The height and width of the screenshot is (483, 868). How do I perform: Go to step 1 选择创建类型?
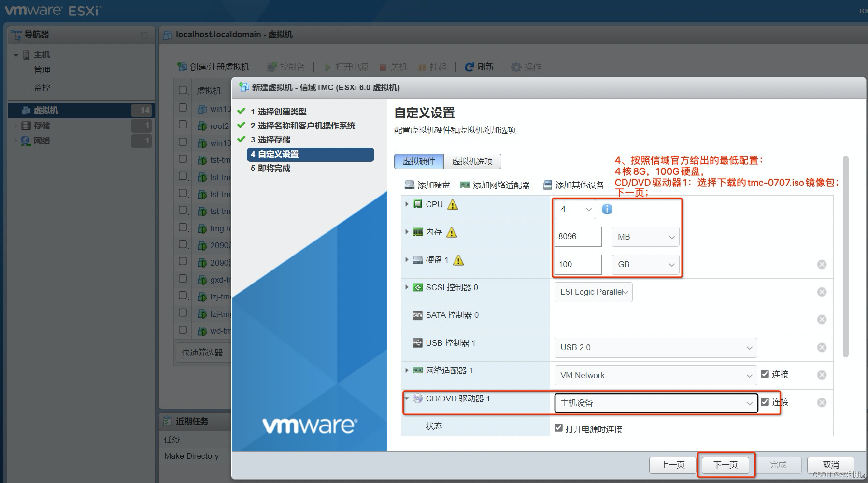point(278,112)
